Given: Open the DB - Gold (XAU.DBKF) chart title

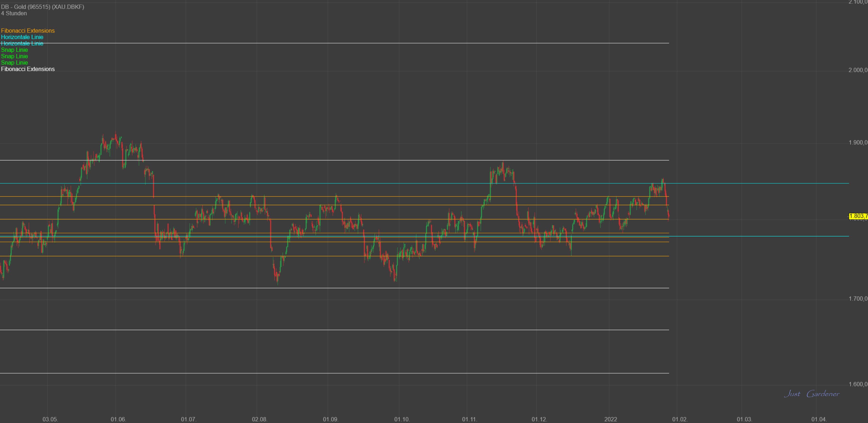Looking at the screenshot, I should [x=43, y=6].
